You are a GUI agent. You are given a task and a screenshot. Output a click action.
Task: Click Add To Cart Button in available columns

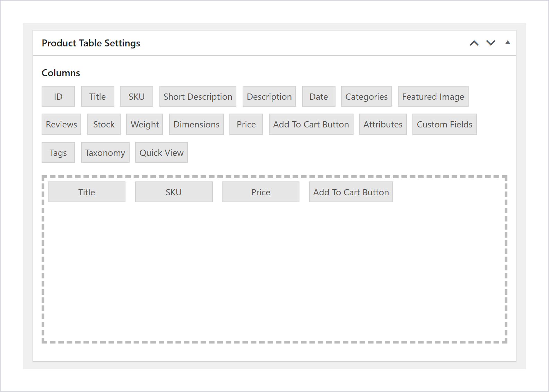coord(311,124)
